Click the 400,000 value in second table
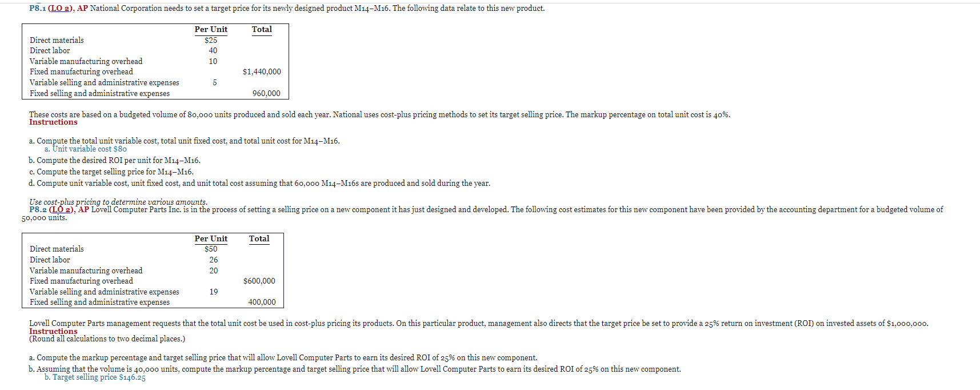The image size is (980, 390). tap(262, 303)
